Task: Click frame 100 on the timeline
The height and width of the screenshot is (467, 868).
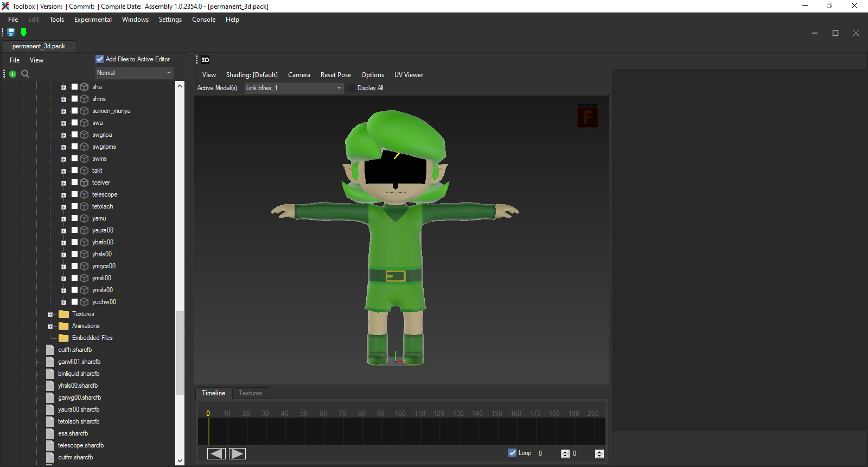Action: point(400,414)
